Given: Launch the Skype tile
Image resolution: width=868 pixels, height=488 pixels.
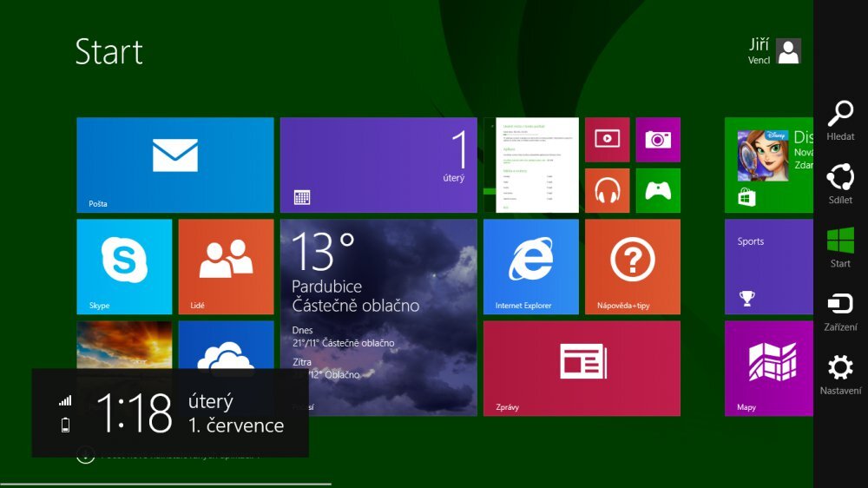Looking at the screenshot, I should point(124,267).
